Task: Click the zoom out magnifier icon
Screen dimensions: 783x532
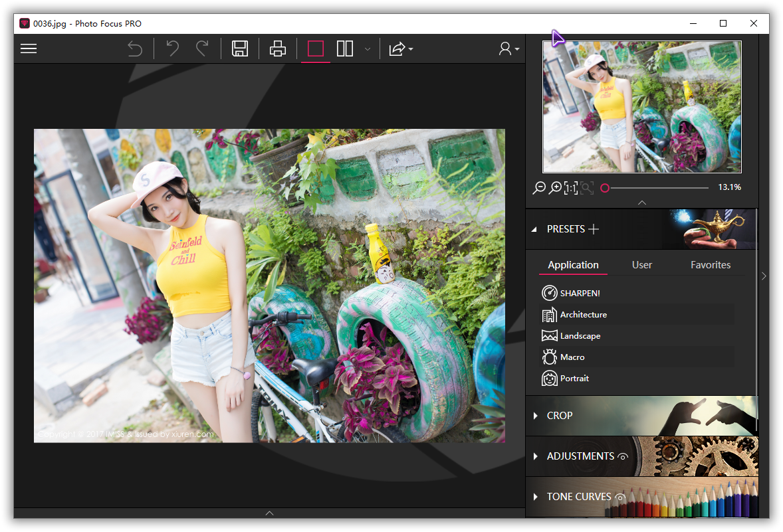Action: click(539, 188)
